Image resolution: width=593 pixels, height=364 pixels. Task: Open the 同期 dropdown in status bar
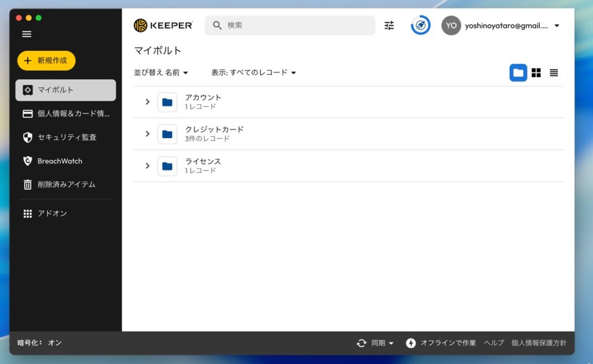point(375,343)
